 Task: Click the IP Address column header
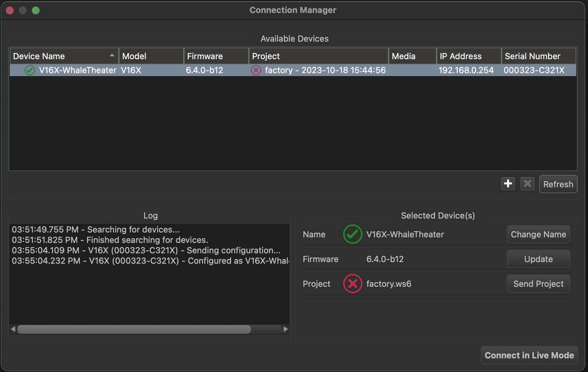pos(468,56)
